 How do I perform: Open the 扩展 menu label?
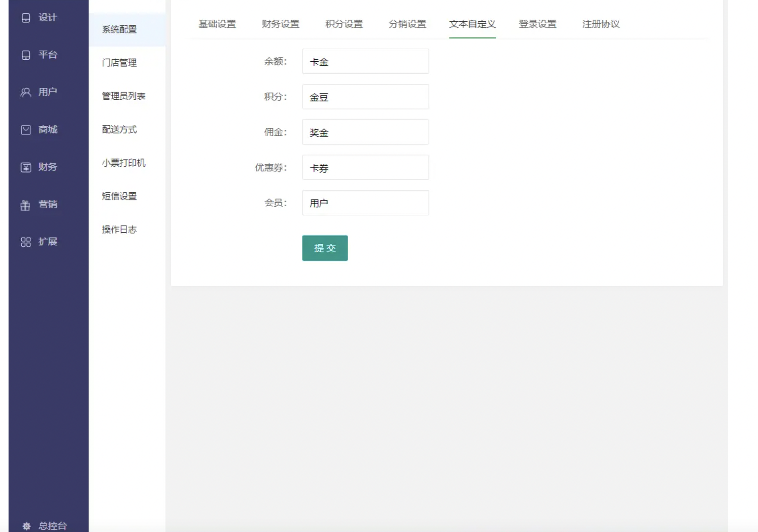pos(48,242)
